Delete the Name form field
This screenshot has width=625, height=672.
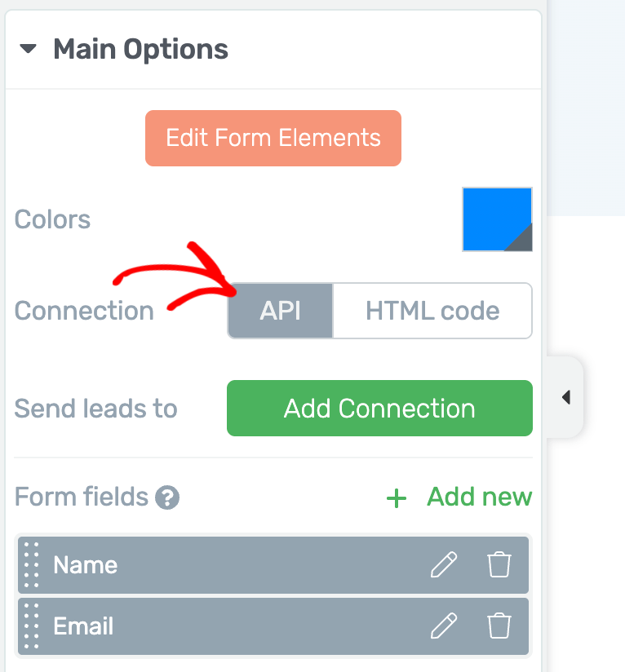tap(501, 564)
